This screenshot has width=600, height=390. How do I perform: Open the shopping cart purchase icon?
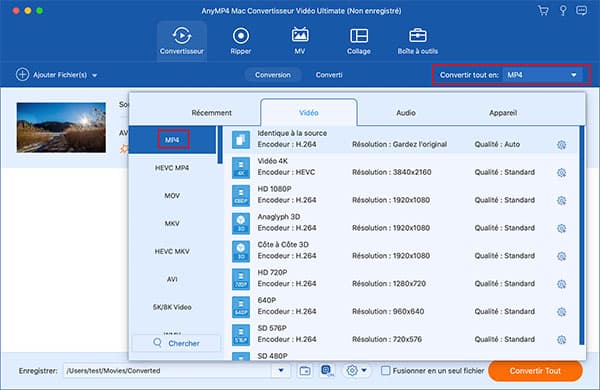click(x=543, y=10)
